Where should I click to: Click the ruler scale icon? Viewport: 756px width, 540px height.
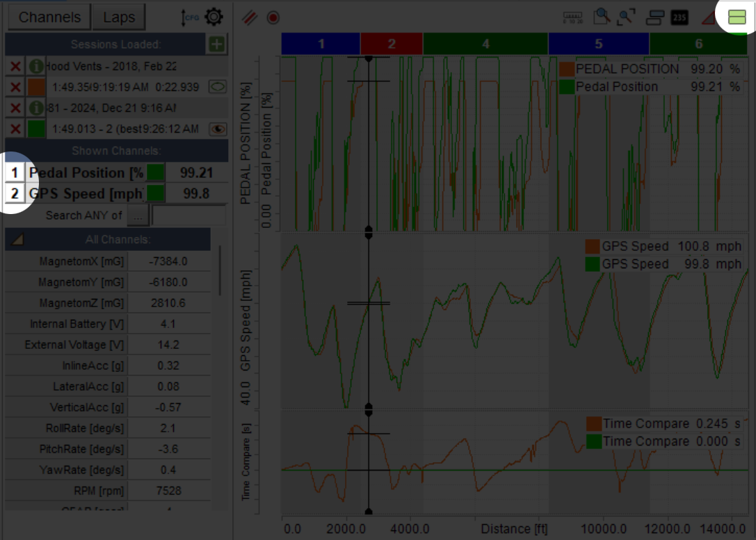[573, 18]
